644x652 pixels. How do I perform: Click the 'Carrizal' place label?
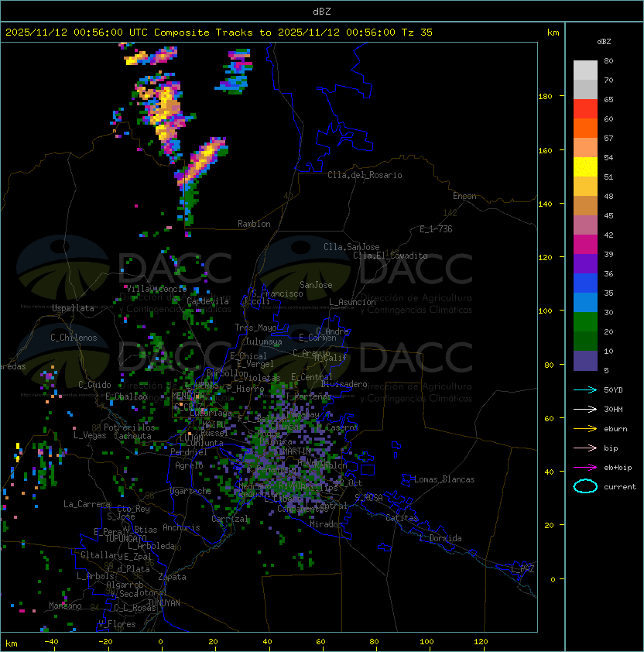(x=230, y=519)
